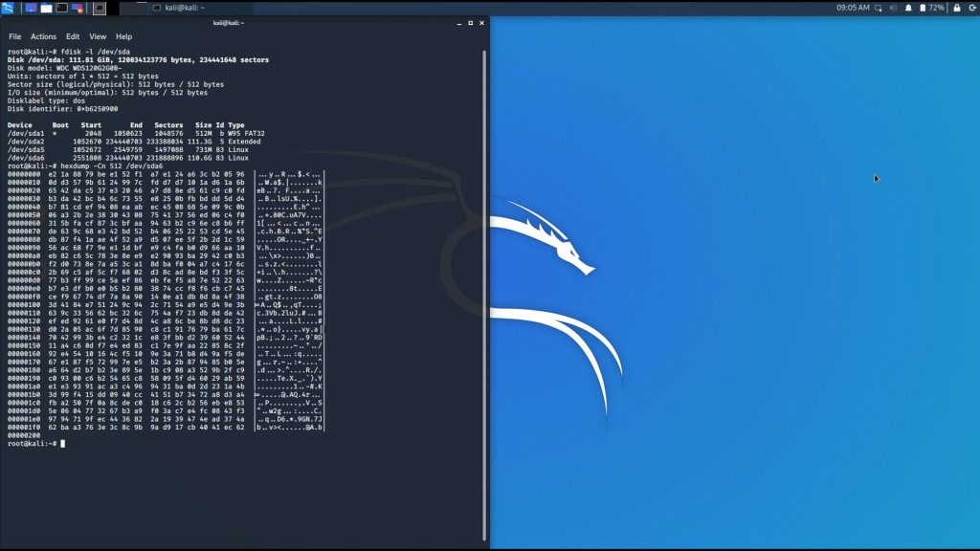Click the log out power icon
Screen dimensions: 980x551
[972, 8]
